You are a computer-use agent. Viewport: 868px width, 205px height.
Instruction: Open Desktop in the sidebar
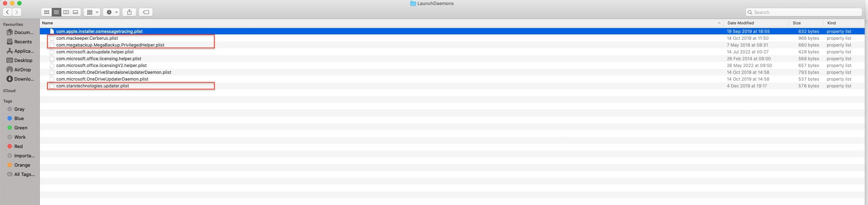click(20, 60)
